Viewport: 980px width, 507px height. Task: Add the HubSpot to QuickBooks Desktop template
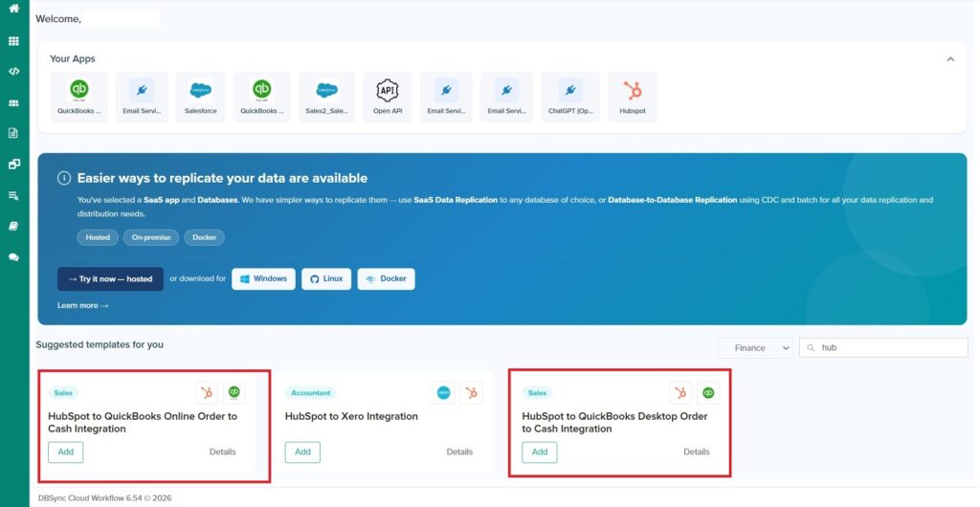point(540,452)
